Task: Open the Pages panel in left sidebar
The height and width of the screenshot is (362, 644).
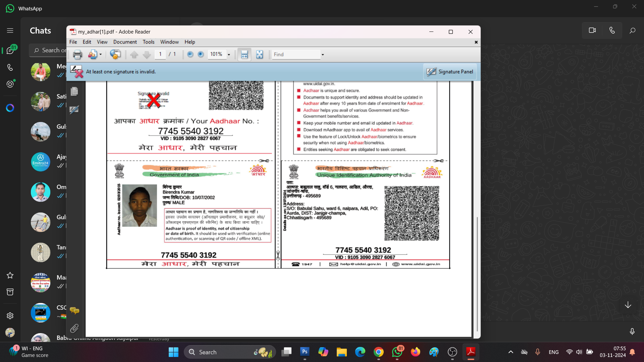Action: pos(74,92)
